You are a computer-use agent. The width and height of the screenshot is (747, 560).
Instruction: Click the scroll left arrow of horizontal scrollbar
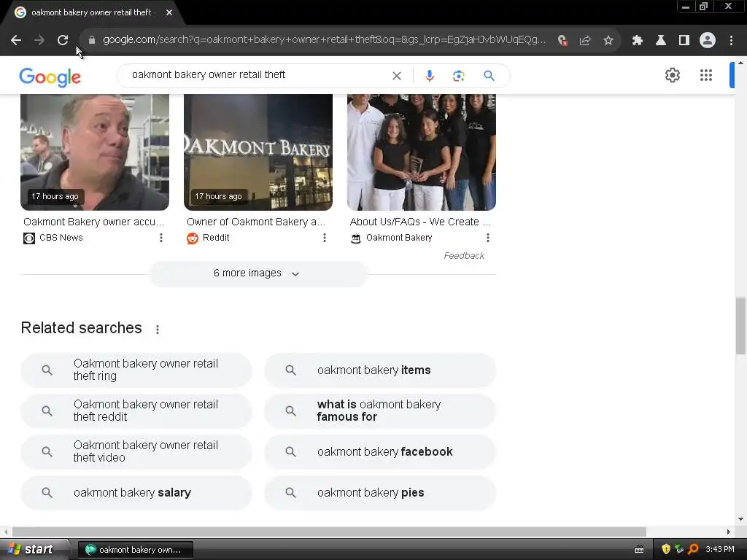[5, 532]
